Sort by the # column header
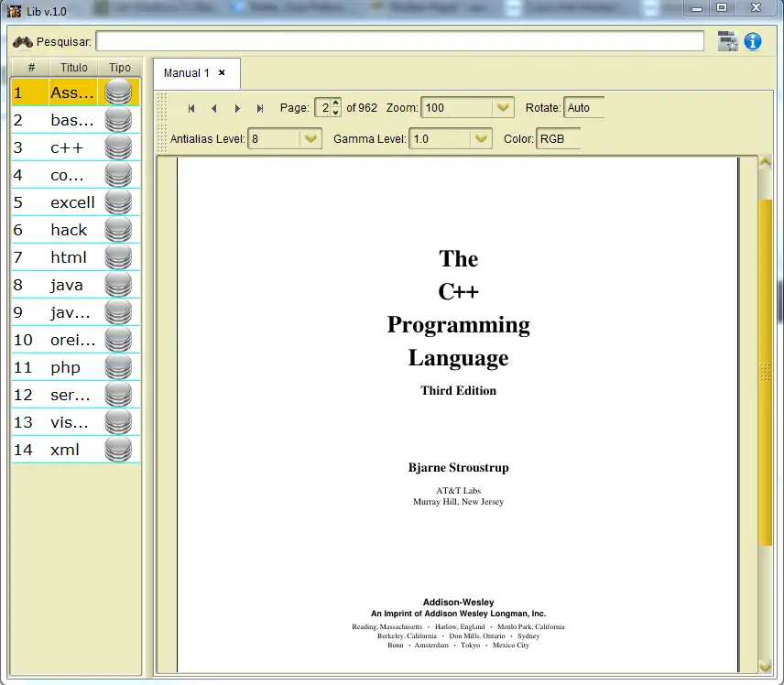Viewport: 784px width, 685px height. tap(31, 68)
